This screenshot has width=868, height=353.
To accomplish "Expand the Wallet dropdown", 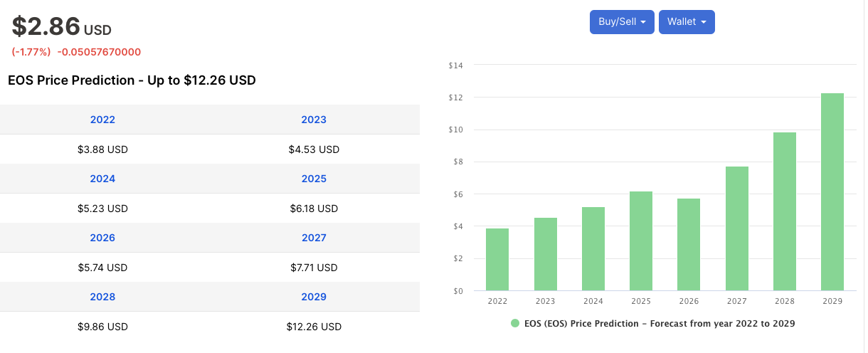I will (686, 22).
